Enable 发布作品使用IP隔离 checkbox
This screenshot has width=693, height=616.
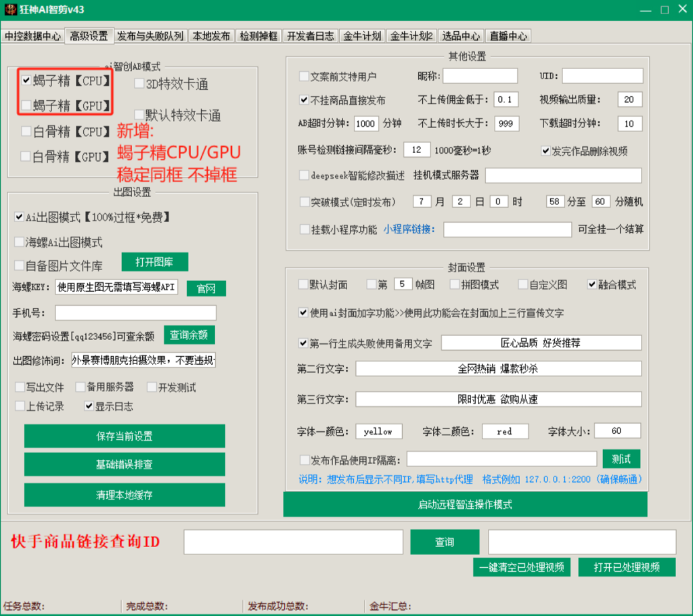click(304, 460)
